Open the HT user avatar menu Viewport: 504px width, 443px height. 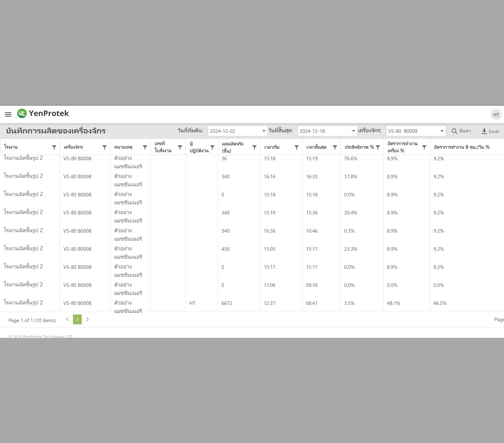496,115
